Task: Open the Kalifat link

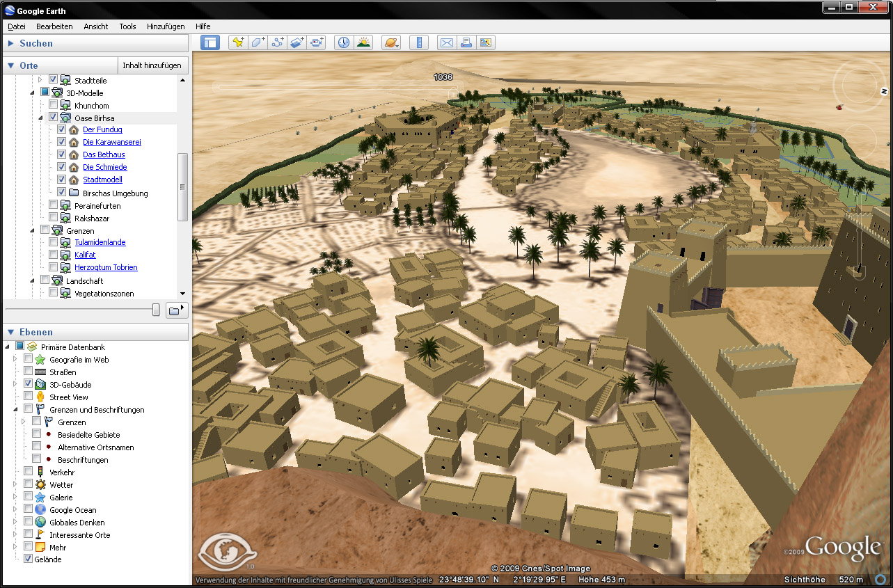Action: point(85,255)
